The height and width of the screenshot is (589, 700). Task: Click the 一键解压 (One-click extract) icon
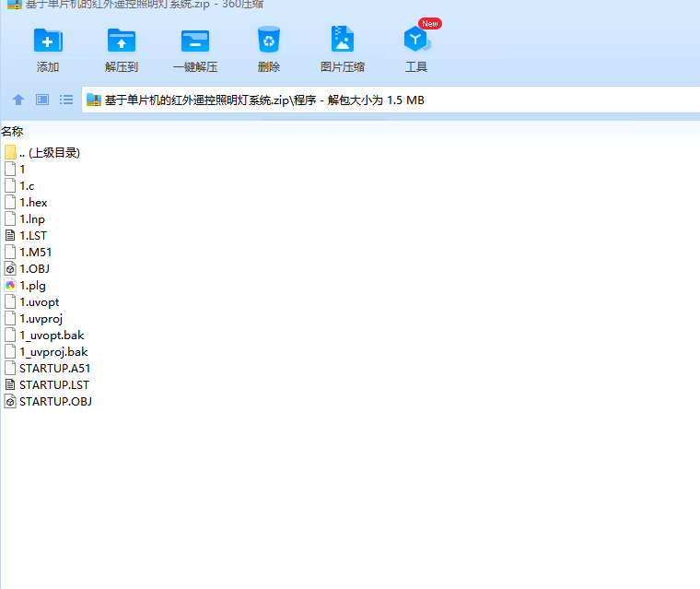(195, 41)
